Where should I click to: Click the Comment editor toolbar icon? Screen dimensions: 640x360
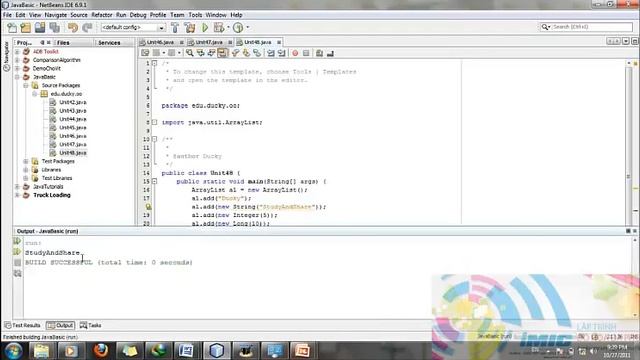(x=319, y=53)
